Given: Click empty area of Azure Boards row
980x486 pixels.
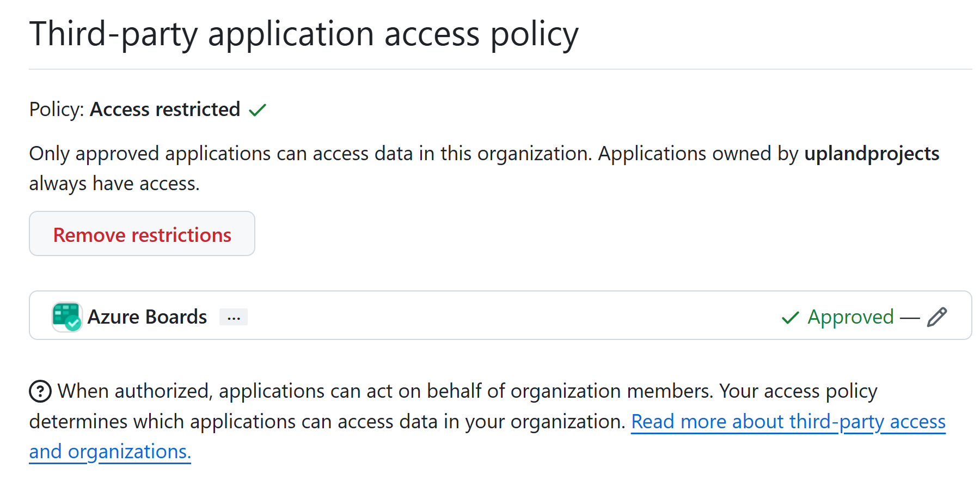Looking at the screenshot, I should (490, 317).
